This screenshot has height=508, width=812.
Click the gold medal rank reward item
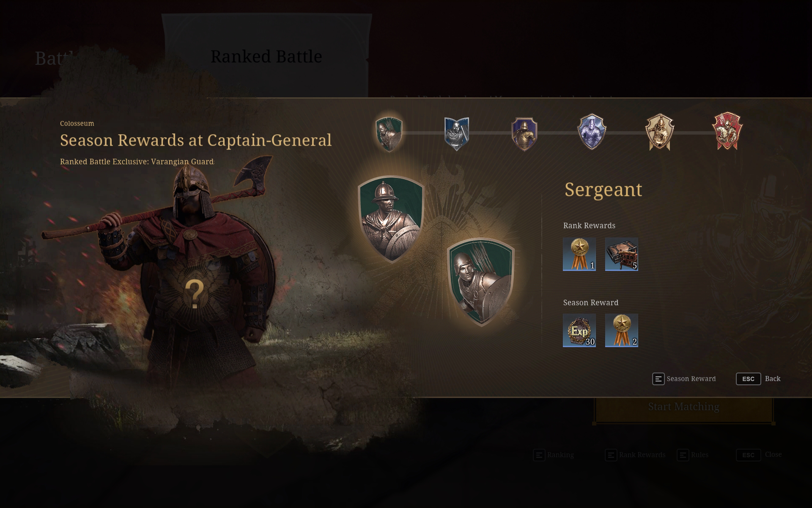coord(579,254)
